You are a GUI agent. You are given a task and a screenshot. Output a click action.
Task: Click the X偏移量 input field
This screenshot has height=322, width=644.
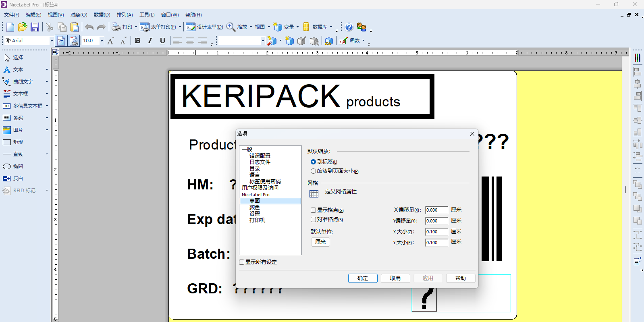pyautogui.click(x=436, y=210)
